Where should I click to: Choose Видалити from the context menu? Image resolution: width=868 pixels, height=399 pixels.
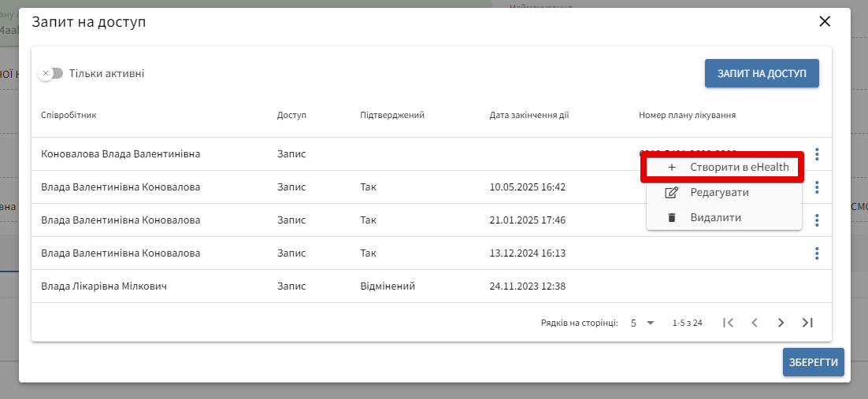coord(715,217)
